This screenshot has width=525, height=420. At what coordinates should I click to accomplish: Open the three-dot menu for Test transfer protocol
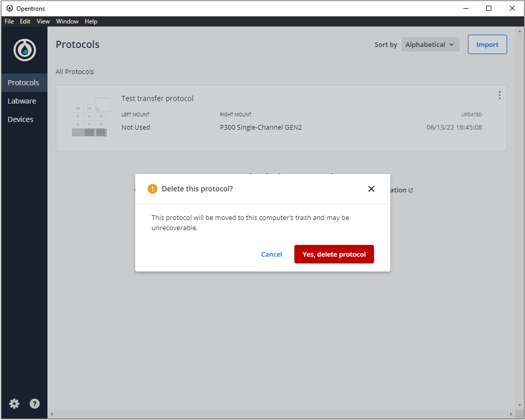click(499, 95)
